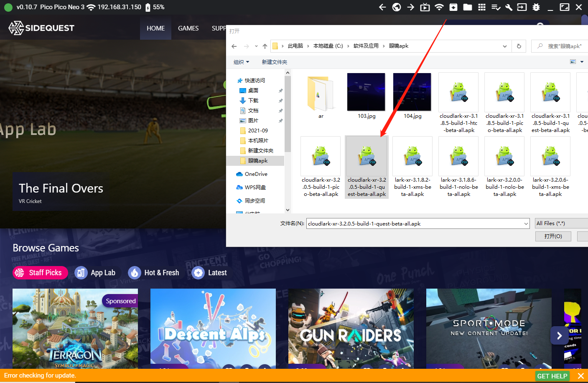
Task: Click the battery status icon
Action: tap(148, 7)
